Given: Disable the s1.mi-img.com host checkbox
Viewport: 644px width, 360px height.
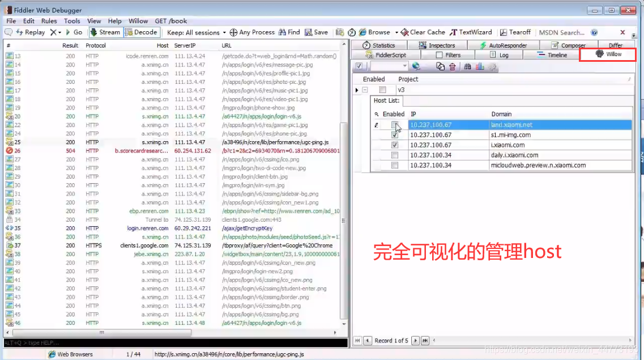Looking at the screenshot, I should 395,135.
